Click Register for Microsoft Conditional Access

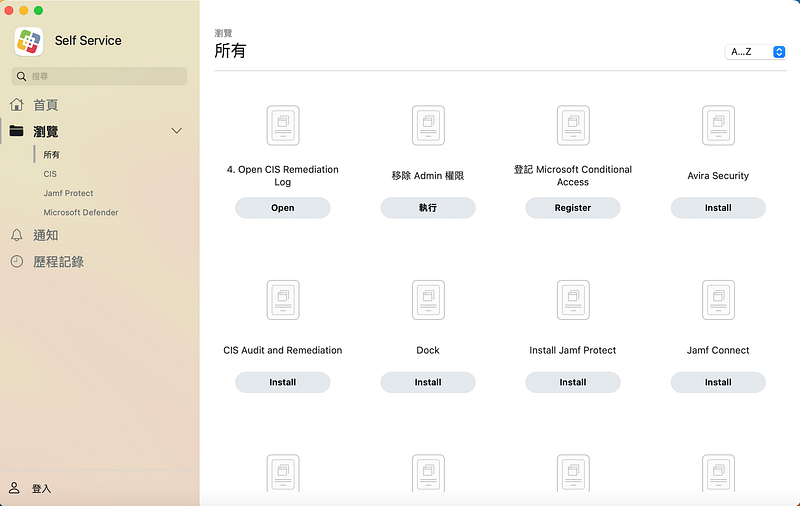(x=573, y=208)
